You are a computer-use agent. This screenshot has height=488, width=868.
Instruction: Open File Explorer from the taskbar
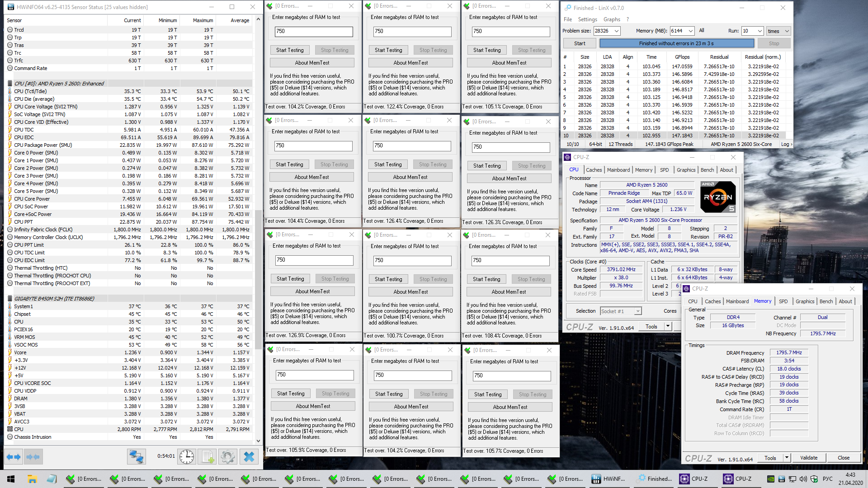(32, 479)
